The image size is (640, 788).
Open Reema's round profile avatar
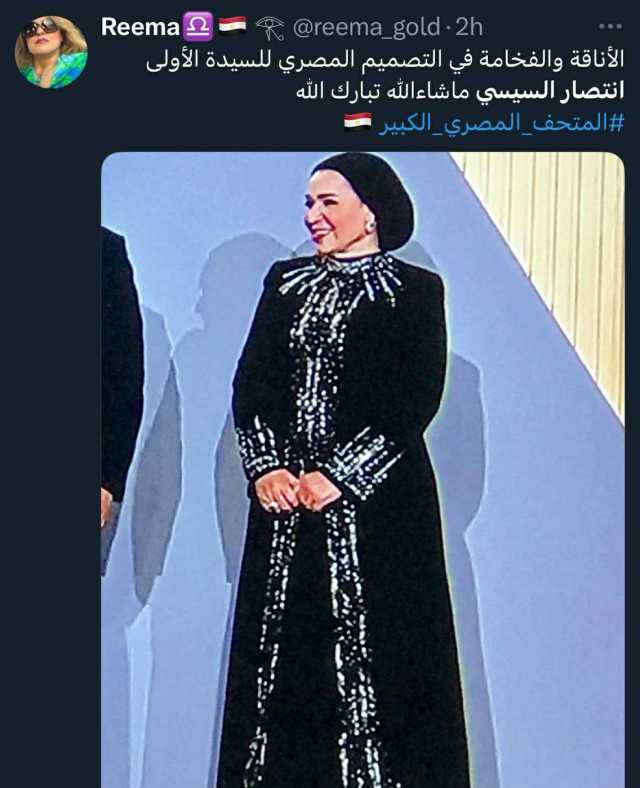pos(51,52)
